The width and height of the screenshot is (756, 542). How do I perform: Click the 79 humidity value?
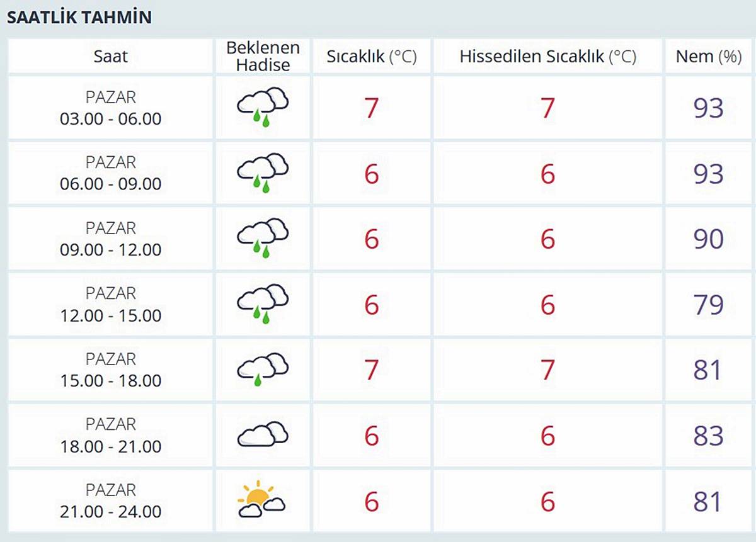coord(708,305)
